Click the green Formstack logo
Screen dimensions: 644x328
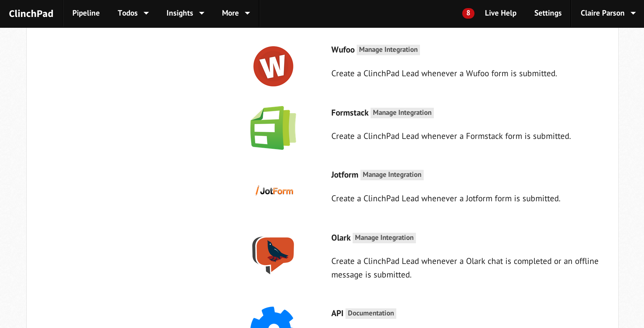(273, 128)
